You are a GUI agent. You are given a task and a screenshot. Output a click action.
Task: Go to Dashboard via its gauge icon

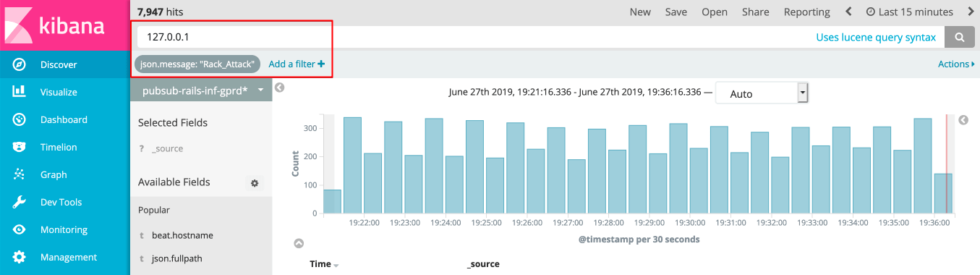coord(20,119)
